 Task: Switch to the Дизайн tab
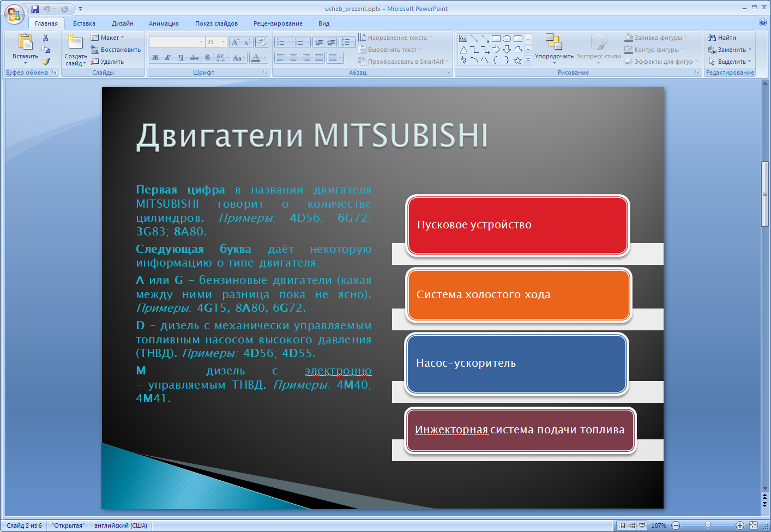[123, 23]
